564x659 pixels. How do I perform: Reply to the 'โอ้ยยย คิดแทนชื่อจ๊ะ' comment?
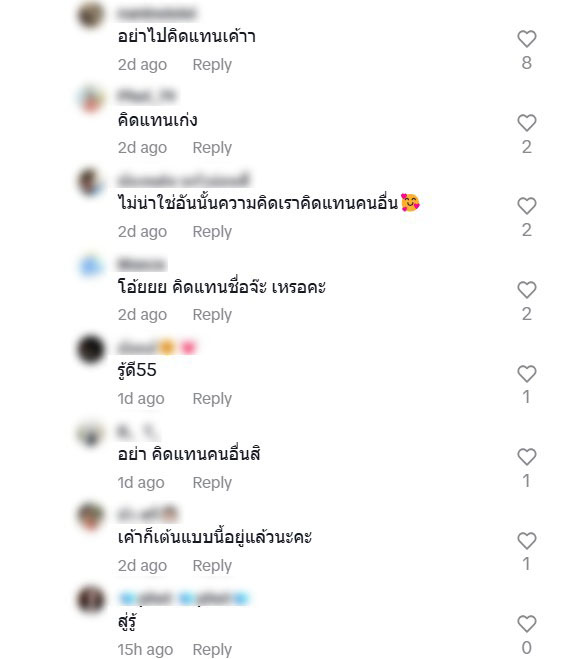tap(212, 315)
